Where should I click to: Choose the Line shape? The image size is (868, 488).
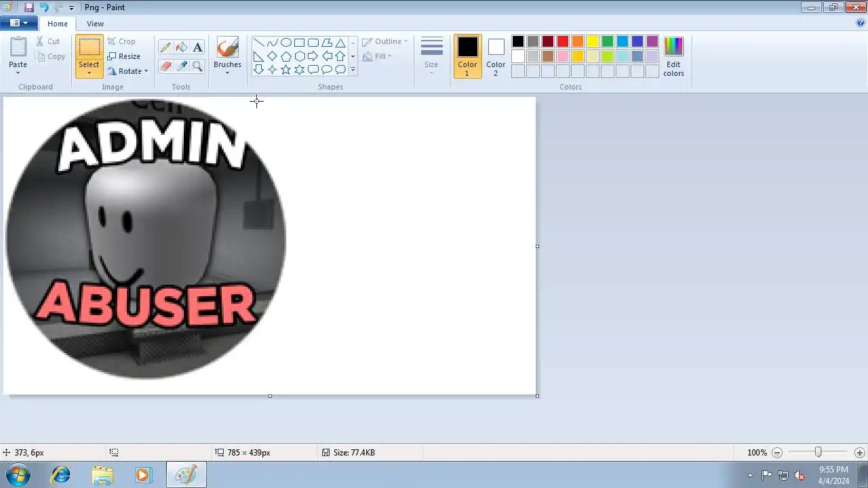pyautogui.click(x=258, y=43)
